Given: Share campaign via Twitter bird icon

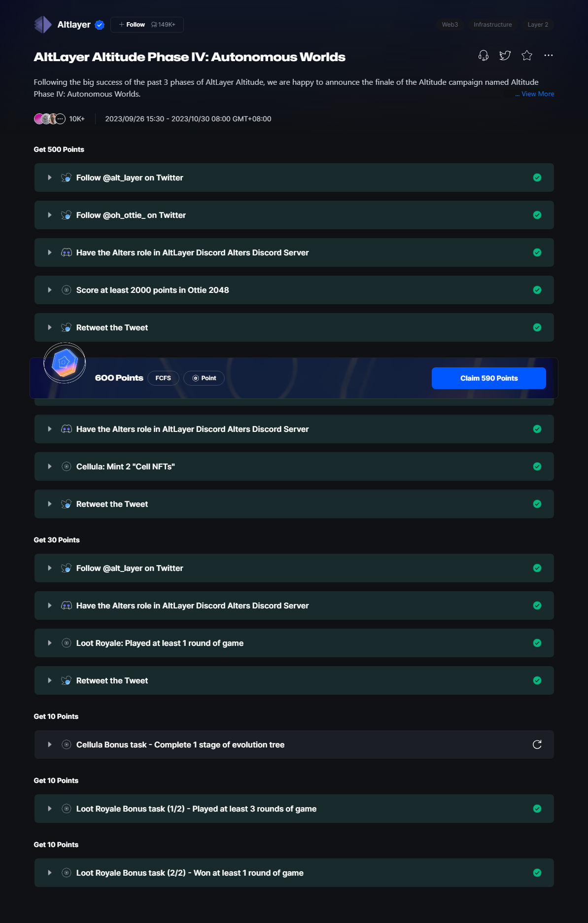Looking at the screenshot, I should coord(505,55).
